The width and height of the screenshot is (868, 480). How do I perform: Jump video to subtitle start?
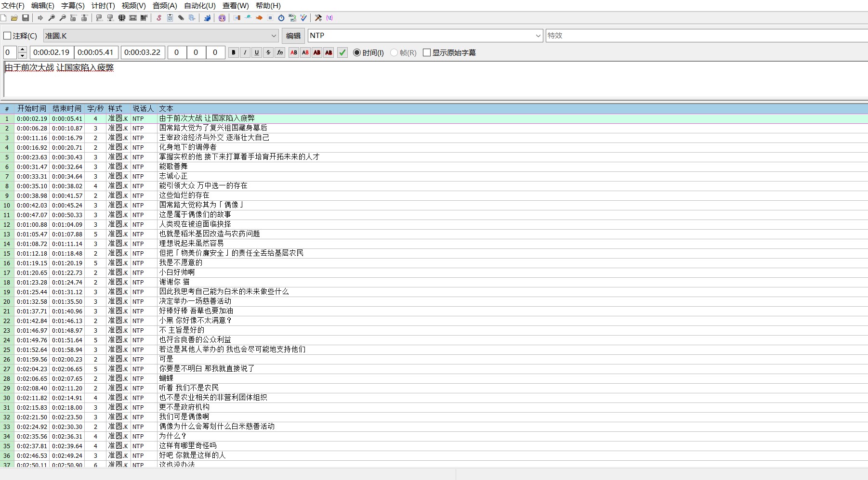(x=73, y=18)
